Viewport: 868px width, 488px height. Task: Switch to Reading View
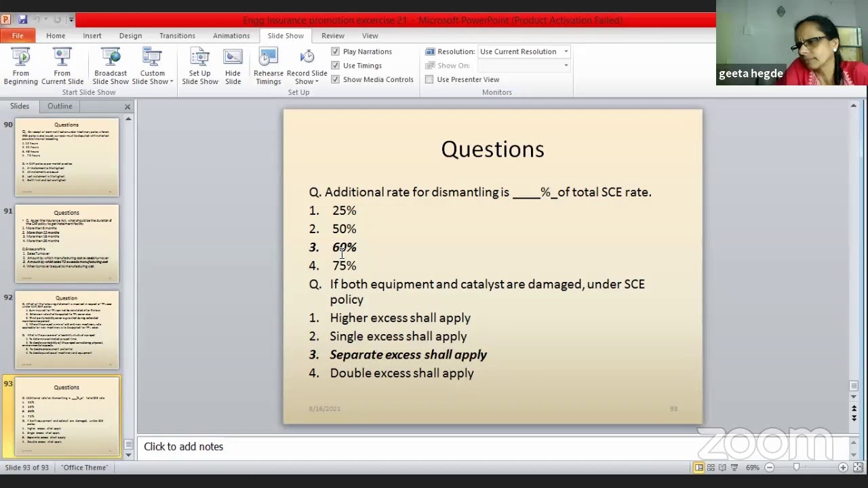tap(722, 467)
